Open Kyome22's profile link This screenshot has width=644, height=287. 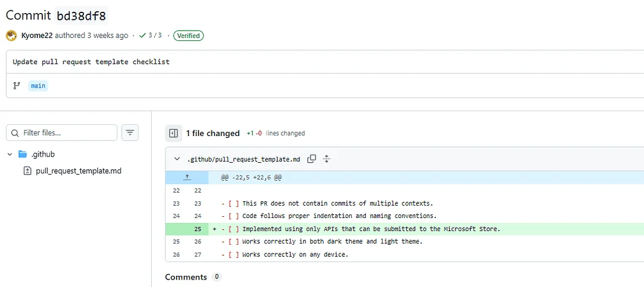[x=37, y=35]
